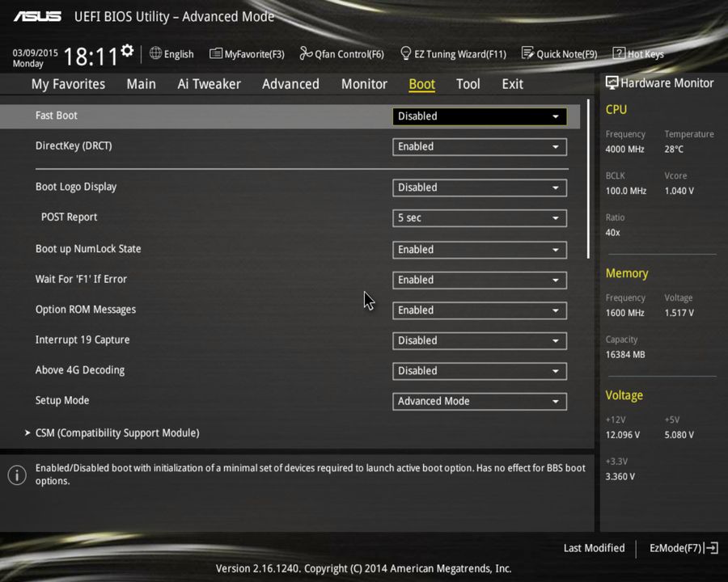Open Quick Note

(x=560, y=53)
